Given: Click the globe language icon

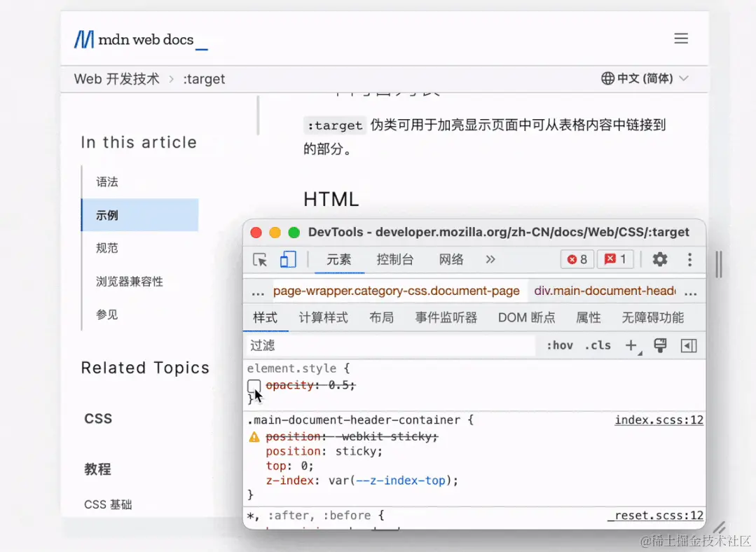Looking at the screenshot, I should click(x=607, y=78).
